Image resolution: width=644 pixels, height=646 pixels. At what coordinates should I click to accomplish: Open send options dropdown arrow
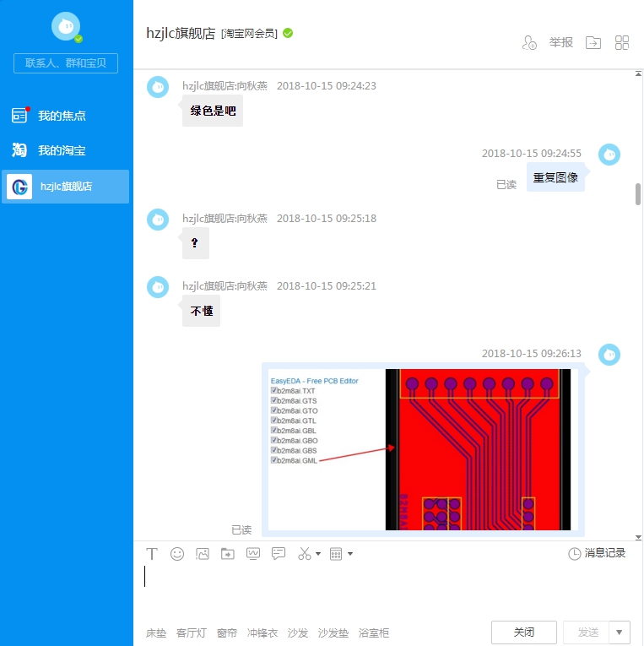click(x=620, y=632)
